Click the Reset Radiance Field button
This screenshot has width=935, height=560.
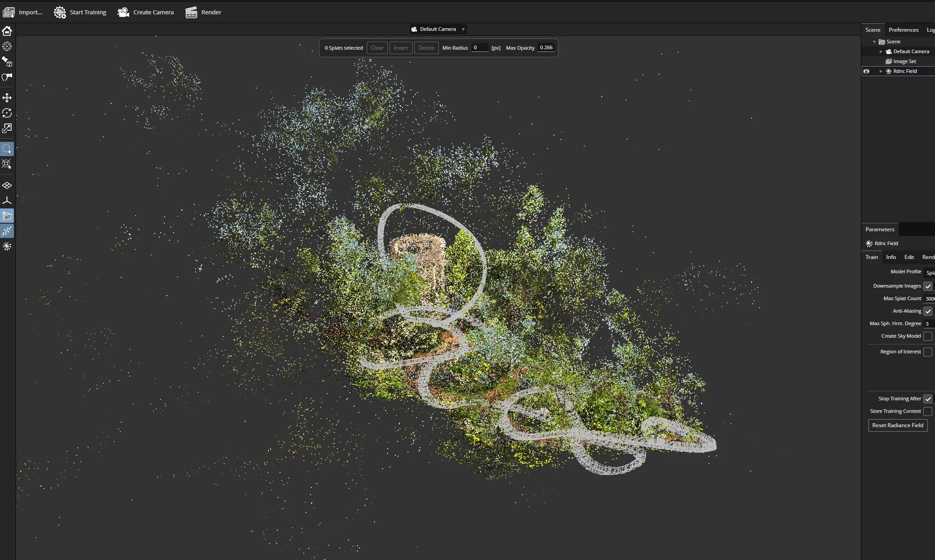click(897, 425)
